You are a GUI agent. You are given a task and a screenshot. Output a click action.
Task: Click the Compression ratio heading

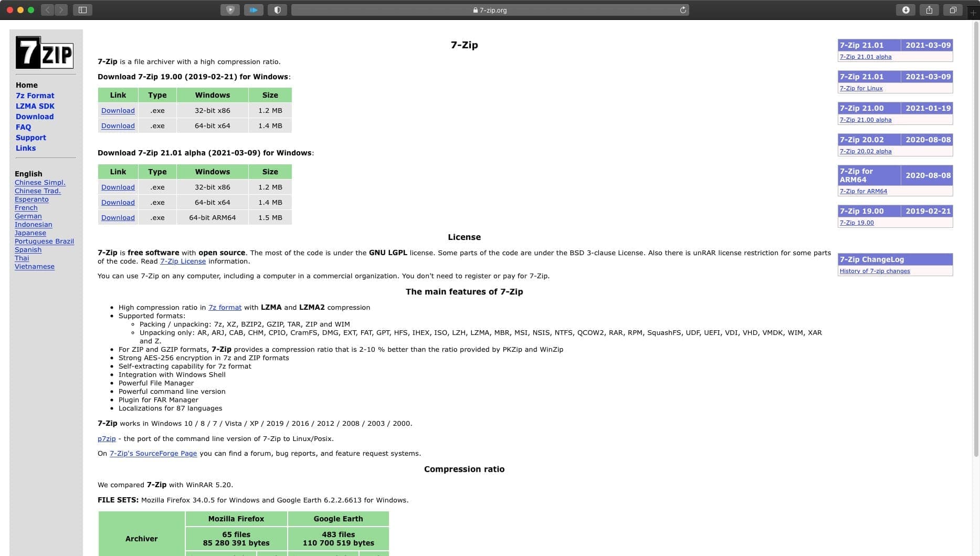(x=464, y=469)
